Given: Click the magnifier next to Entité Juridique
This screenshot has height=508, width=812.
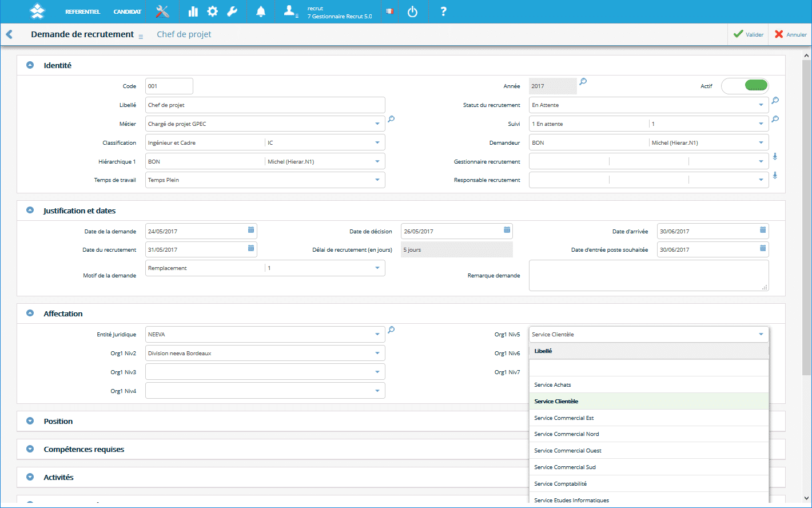Looking at the screenshot, I should 391,330.
